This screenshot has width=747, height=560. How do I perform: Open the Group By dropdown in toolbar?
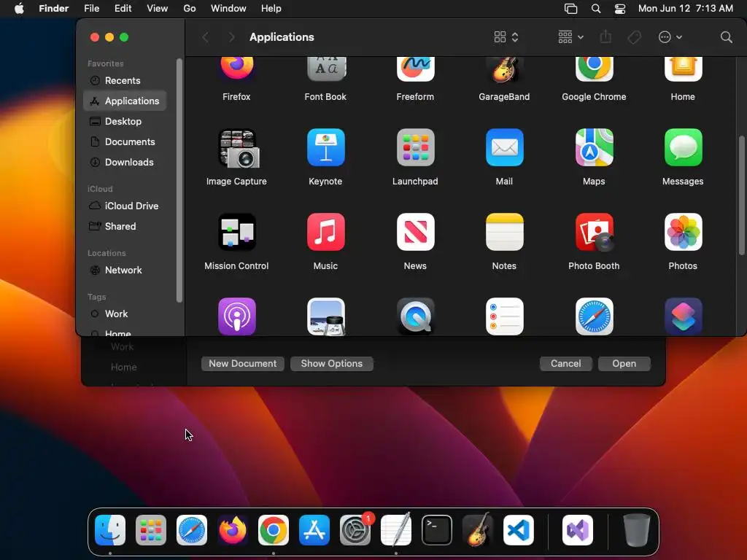(570, 37)
